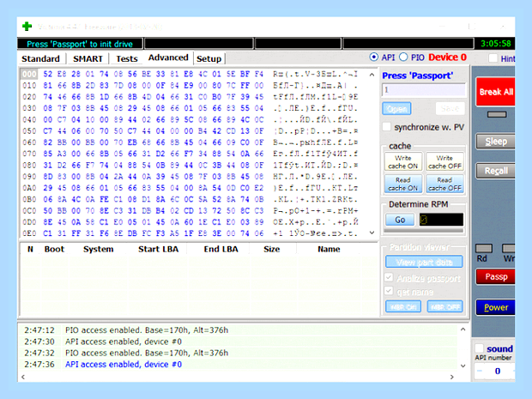
Task: Select the API radio button
Action: click(373, 57)
